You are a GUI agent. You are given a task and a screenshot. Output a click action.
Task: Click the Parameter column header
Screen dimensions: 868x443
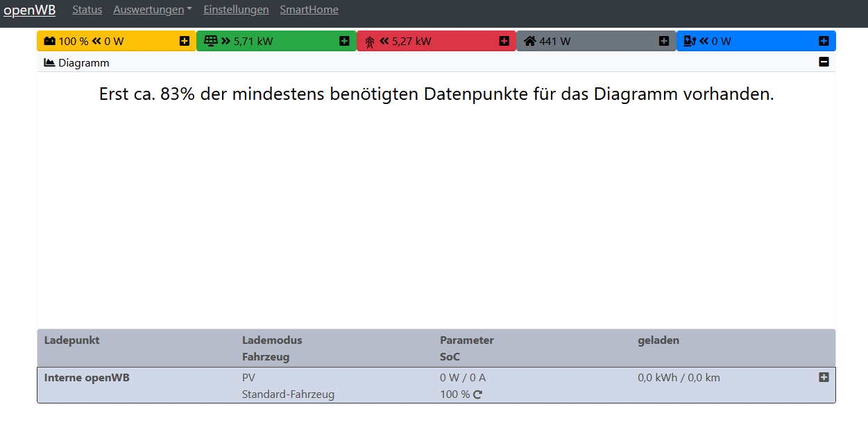[467, 340]
